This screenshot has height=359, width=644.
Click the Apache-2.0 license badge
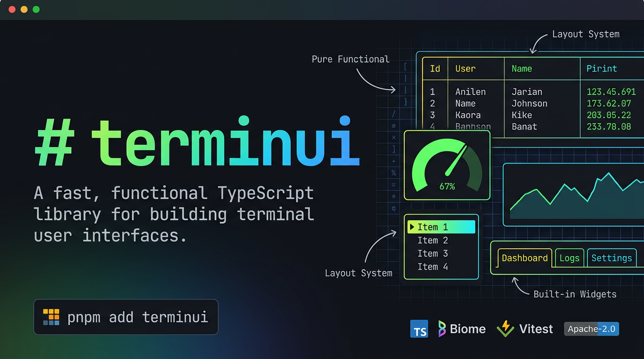pos(591,329)
